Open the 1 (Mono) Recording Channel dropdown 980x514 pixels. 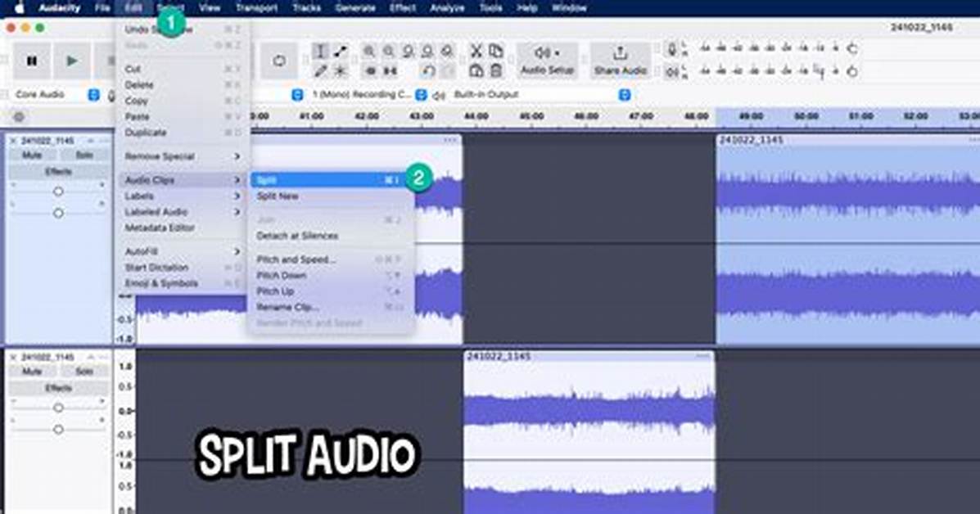(368, 94)
